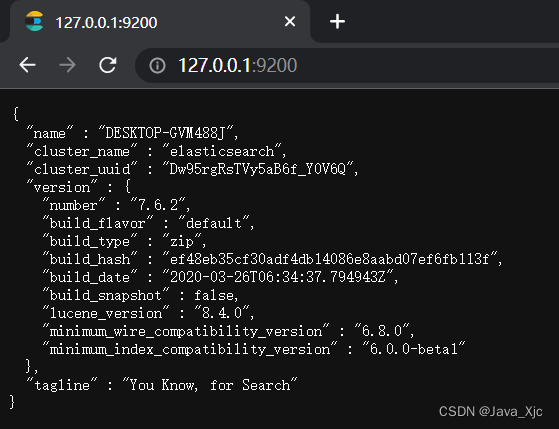Click the index compatibility value "6.0.0-beta1"
This screenshot has height=429, width=559.
click(x=414, y=349)
